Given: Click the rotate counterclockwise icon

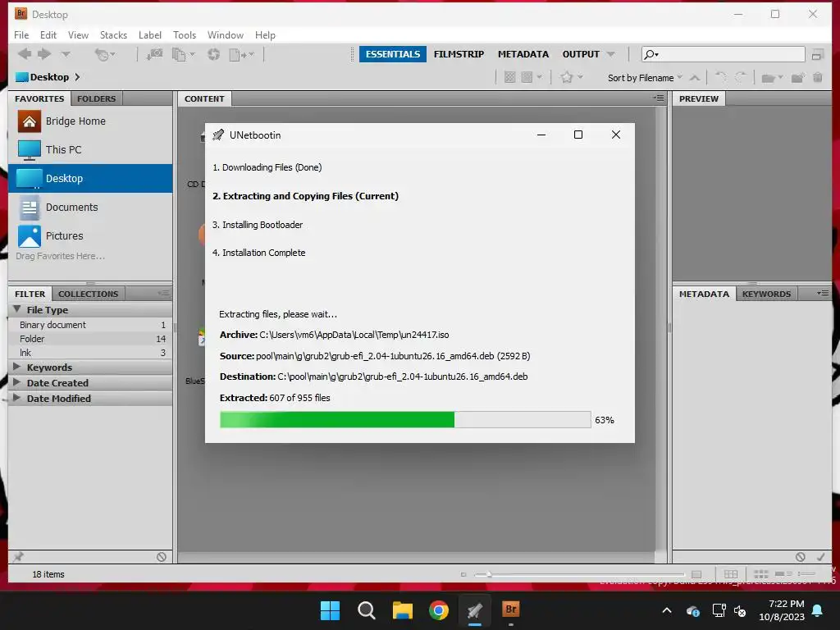Looking at the screenshot, I should point(721,77).
